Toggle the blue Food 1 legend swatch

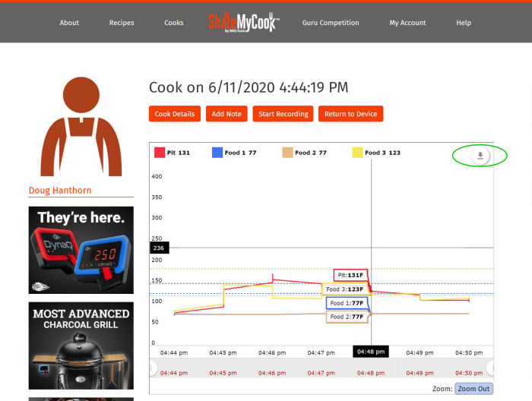217,153
